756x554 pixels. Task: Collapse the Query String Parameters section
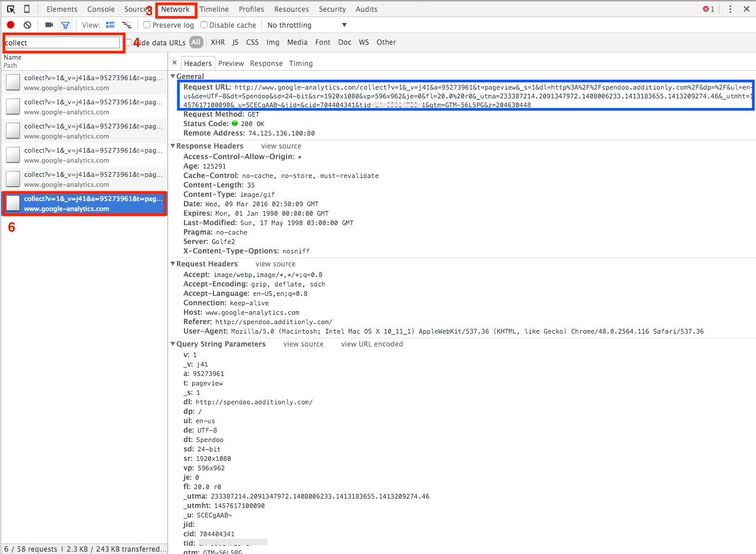coord(173,344)
